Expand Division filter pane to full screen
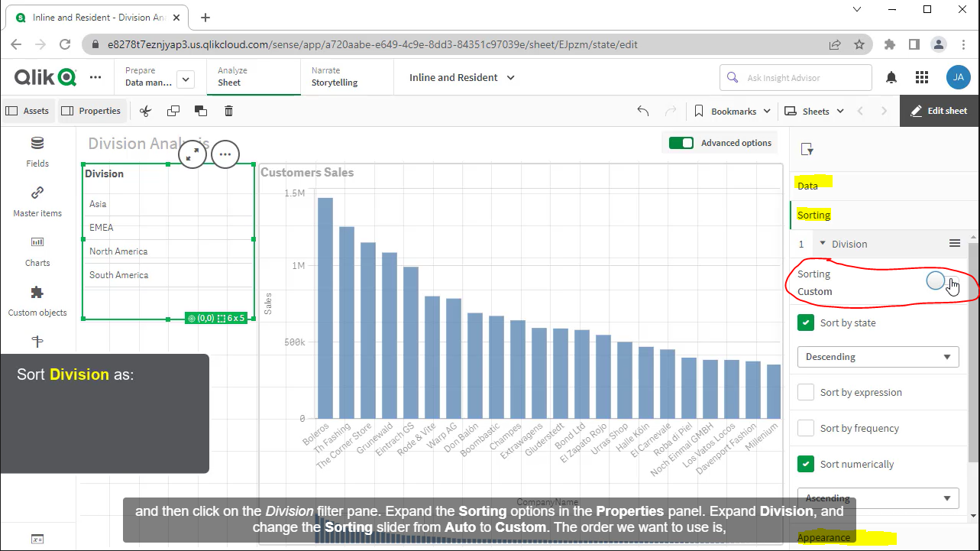 (192, 154)
